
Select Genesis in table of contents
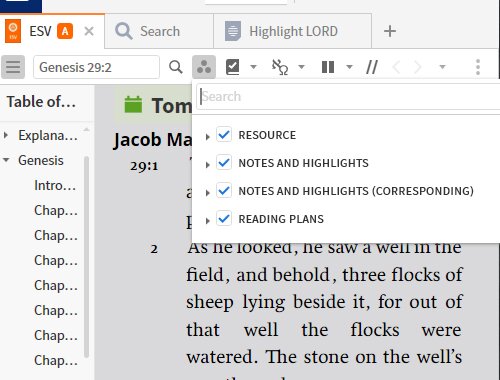click(41, 160)
